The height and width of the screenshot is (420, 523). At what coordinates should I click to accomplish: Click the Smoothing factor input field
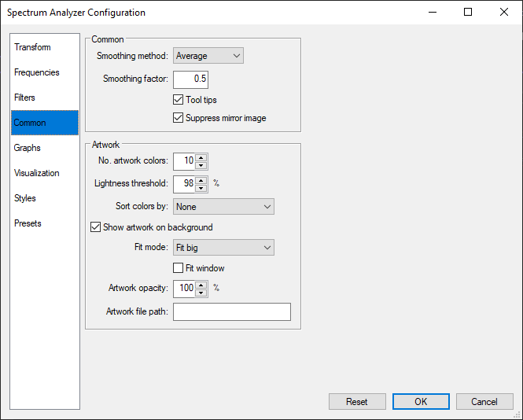190,79
